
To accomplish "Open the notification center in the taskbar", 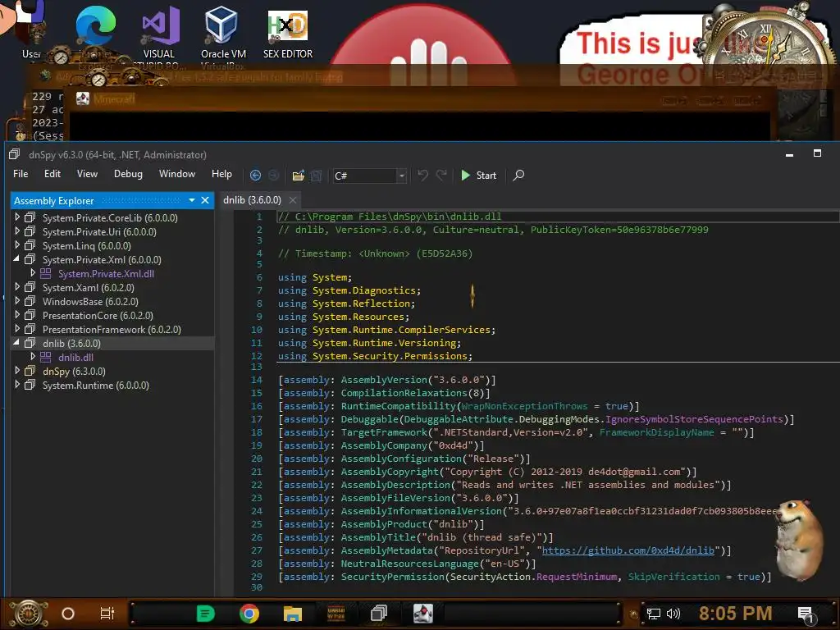I will [806, 614].
